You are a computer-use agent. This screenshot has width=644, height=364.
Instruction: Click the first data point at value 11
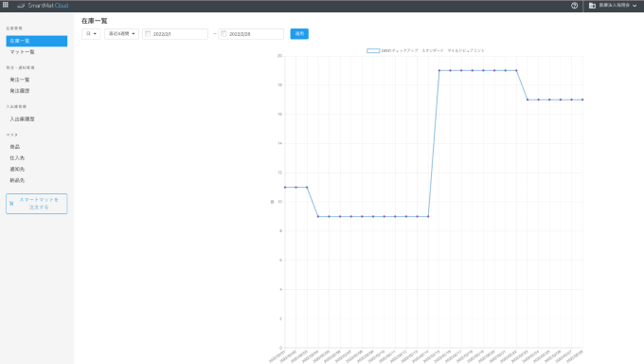285,187
